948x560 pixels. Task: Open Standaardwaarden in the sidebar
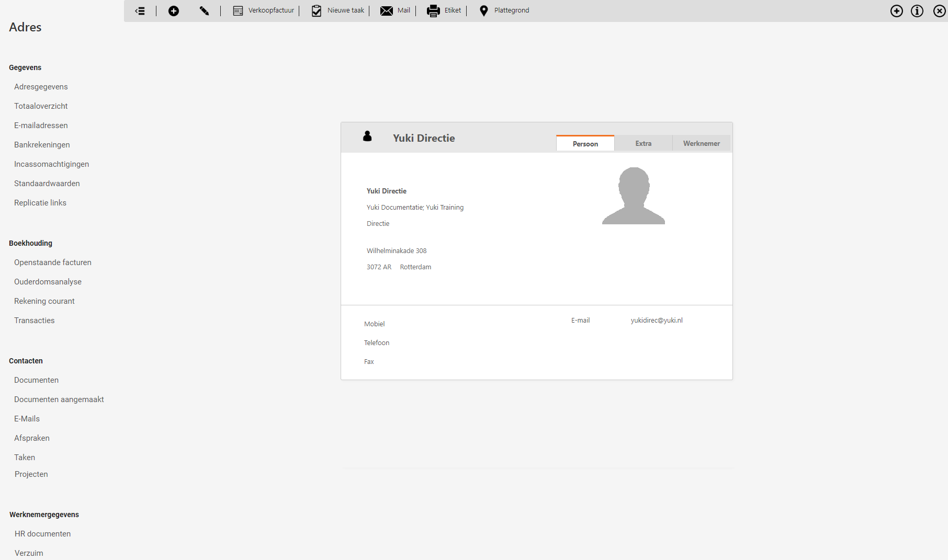click(47, 184)
